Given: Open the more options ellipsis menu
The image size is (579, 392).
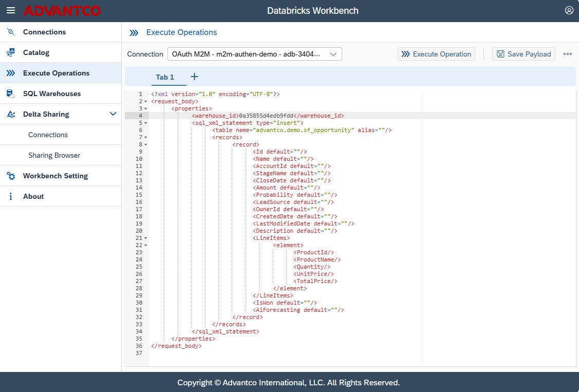Looking at the screenshot, I should coord(568,54).
